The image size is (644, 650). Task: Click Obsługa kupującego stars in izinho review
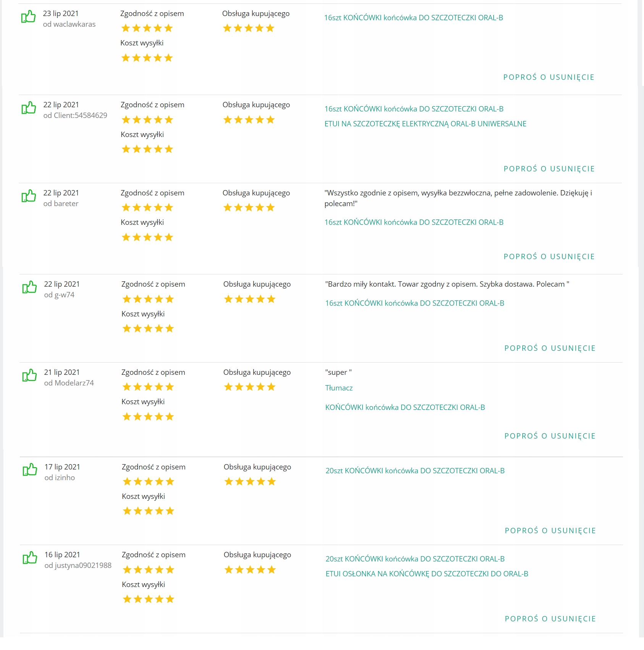(x=250, y=482)
